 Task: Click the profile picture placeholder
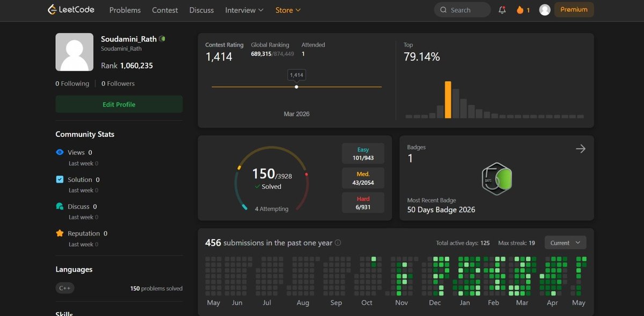point(75,52)
